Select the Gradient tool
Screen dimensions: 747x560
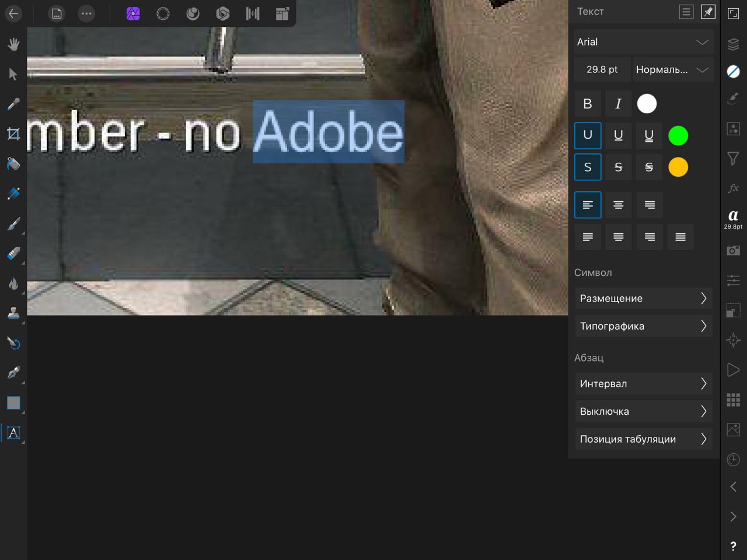(x=13, y=194)
